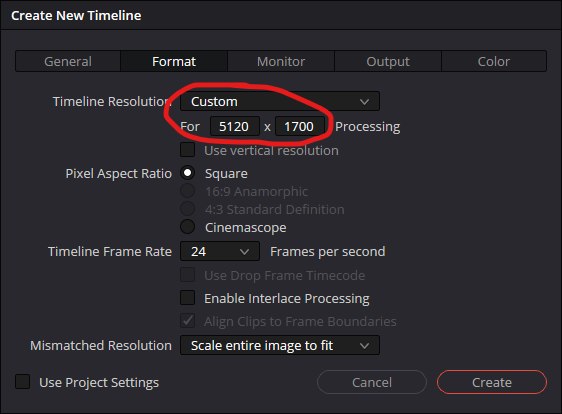Enable Interlace Processing checkbox
The height and width of the screenshot is (414, 562).
pyautogui.click(x=187, y=298)
